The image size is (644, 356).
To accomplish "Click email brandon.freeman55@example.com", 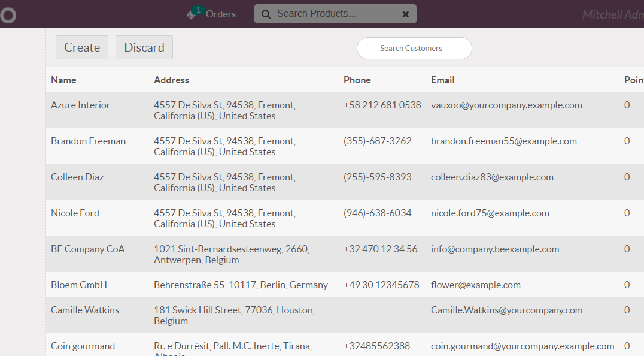I will coord(504,141).
